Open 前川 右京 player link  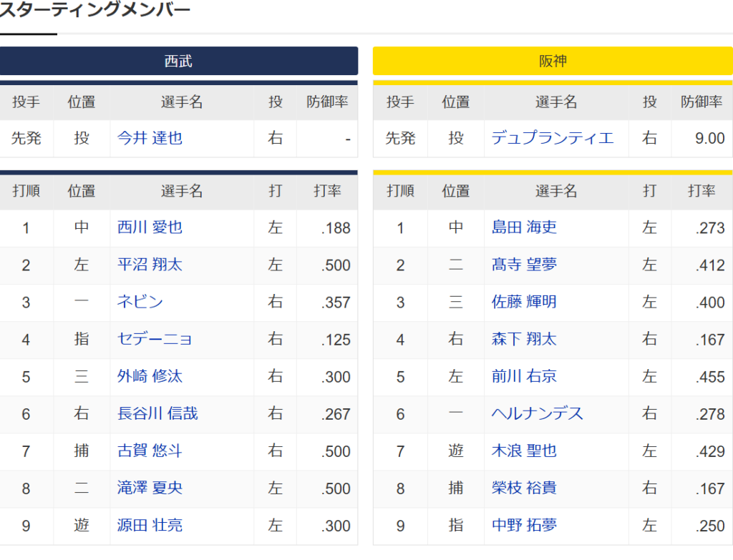tap(524, 376)
